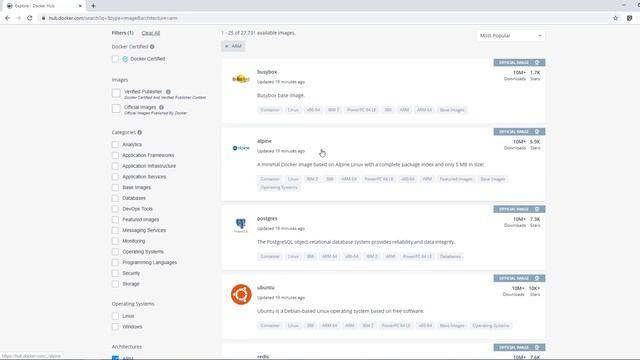Image resolution: width=640 pixels, height=360 pixels.
Task: Check the Linux operating system filter
Action: [x=116, y=316]
